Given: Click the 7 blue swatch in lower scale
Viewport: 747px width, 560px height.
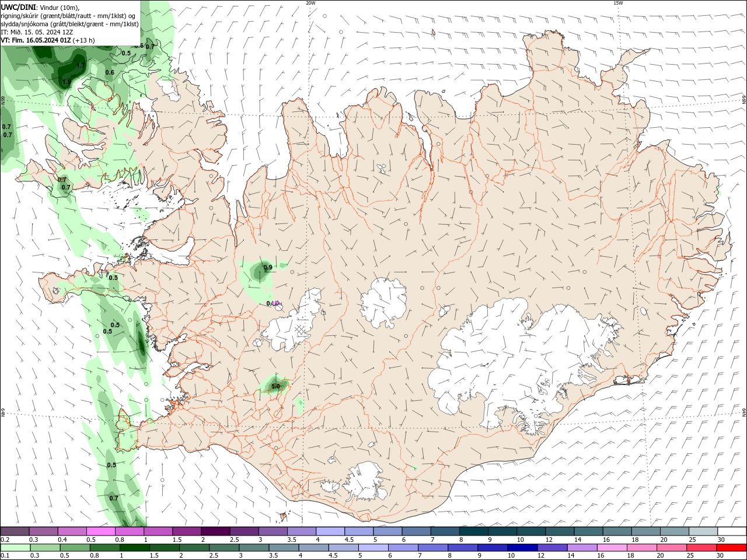Looking at the screenshot, I should (432, 548).
